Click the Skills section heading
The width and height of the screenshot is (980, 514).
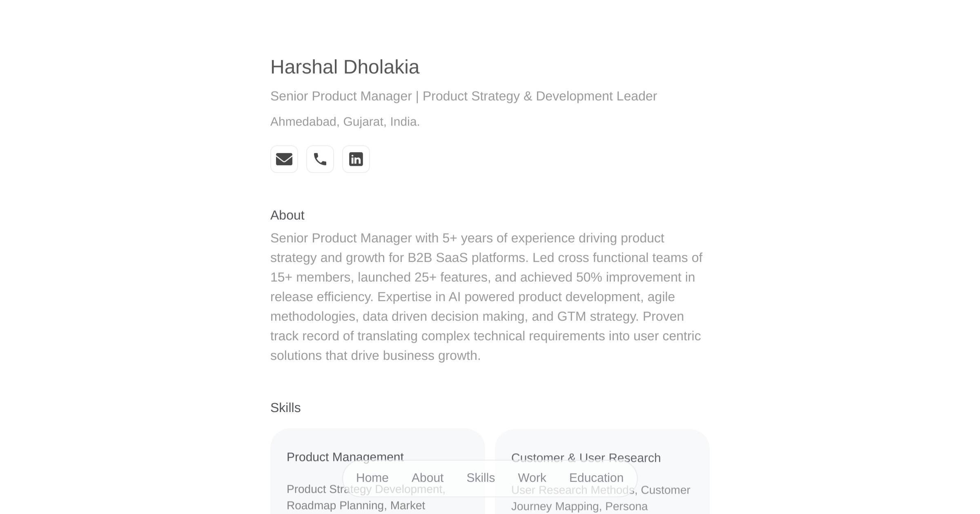pyautogui.click(x=285, y=408)
